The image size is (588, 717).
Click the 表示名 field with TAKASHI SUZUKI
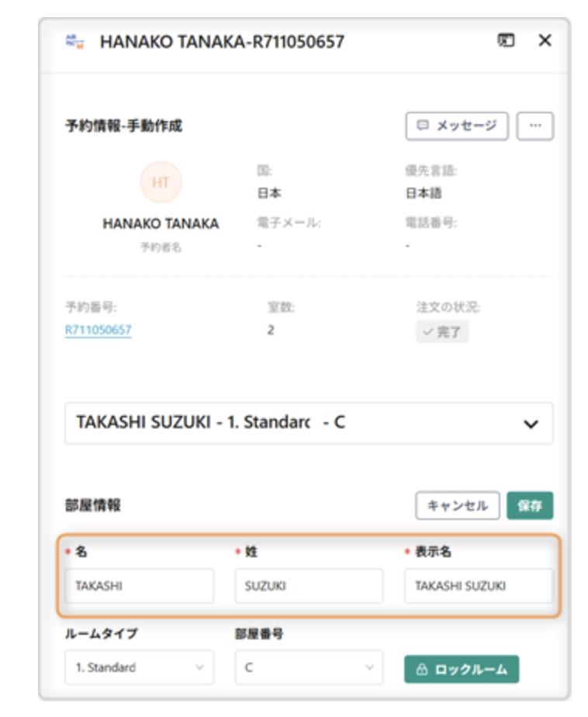coord(479,586)
